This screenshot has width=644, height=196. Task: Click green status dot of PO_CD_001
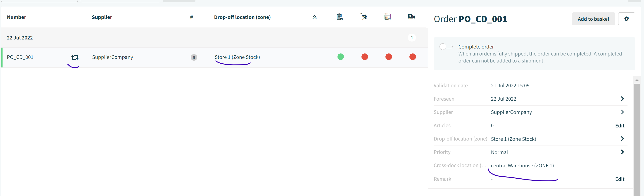click(340, 57)
